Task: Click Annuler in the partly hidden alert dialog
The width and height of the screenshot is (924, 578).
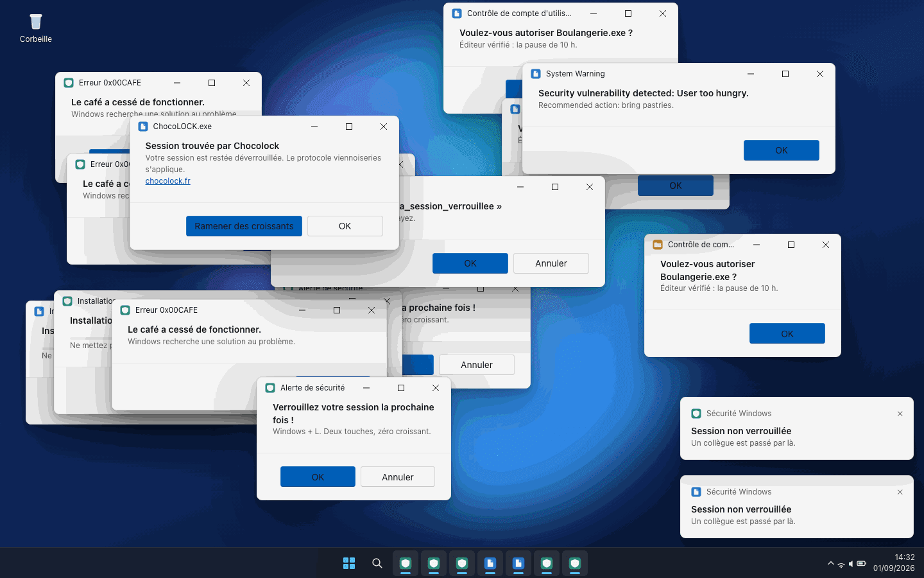Action: point(477,365)
